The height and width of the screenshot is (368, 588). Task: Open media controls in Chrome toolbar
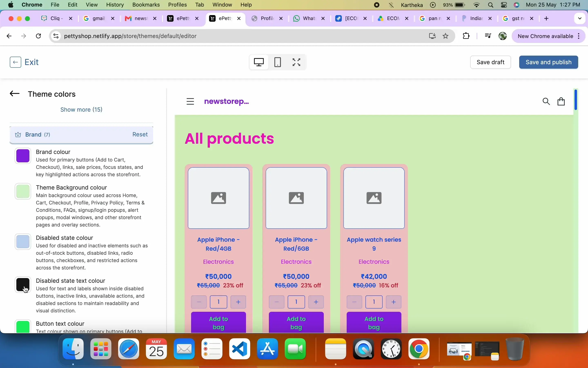[x=488, y=36]
